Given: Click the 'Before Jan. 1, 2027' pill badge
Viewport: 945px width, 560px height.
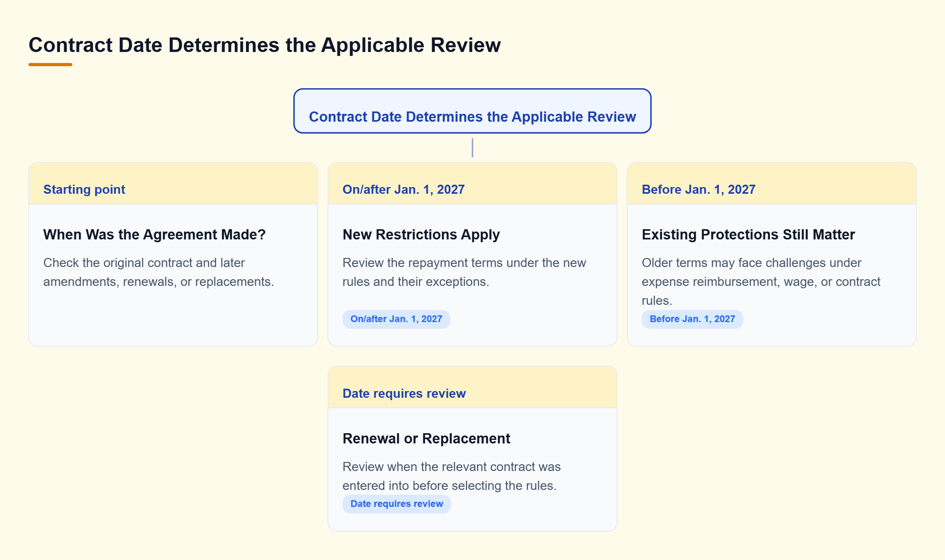Looking at the screenshot, I should tap(692, 319).
